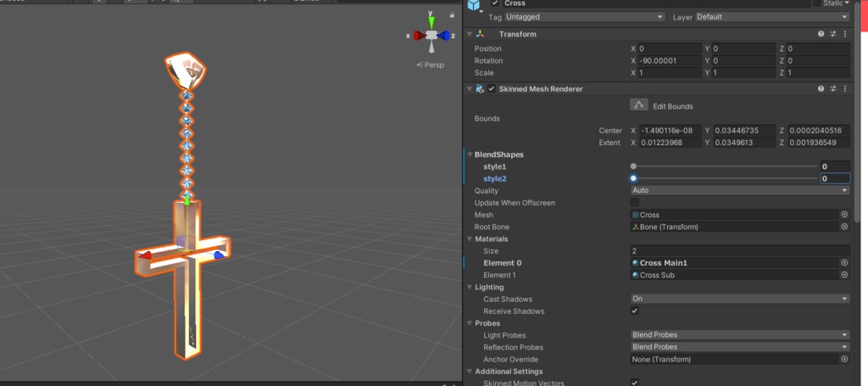The height and width of the screenshot is (386, 868).
Task: Collapse the Lighting section
Action: 470,288
